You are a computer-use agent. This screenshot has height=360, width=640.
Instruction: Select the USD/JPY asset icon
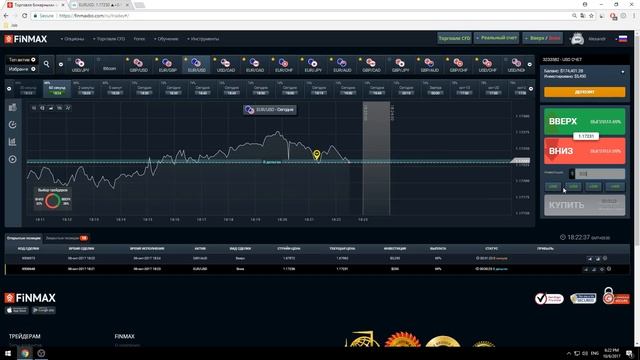pos(80,63)
